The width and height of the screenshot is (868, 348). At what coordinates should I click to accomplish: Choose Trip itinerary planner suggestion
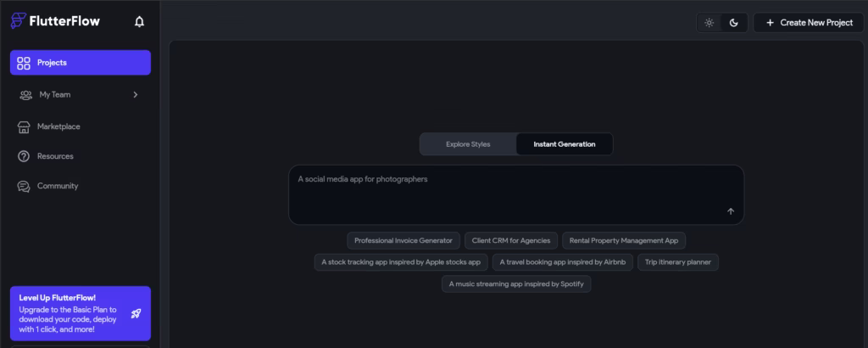pyautogui.click(x=678, y=262)
